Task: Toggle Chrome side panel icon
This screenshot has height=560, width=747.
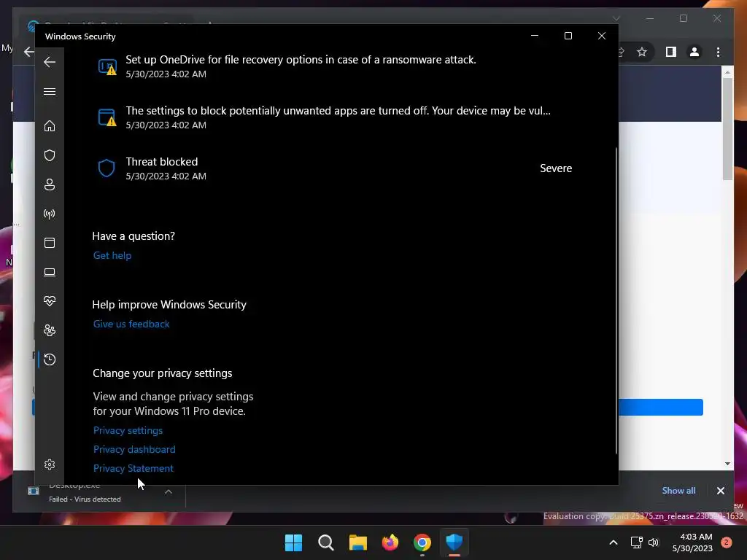Action: tap(671, 52)
